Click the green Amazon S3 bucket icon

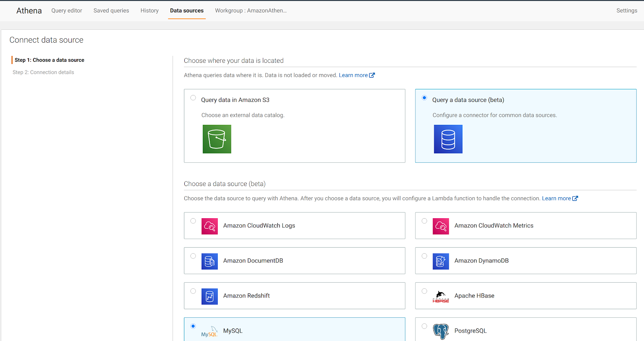click(x=217, y=139)
